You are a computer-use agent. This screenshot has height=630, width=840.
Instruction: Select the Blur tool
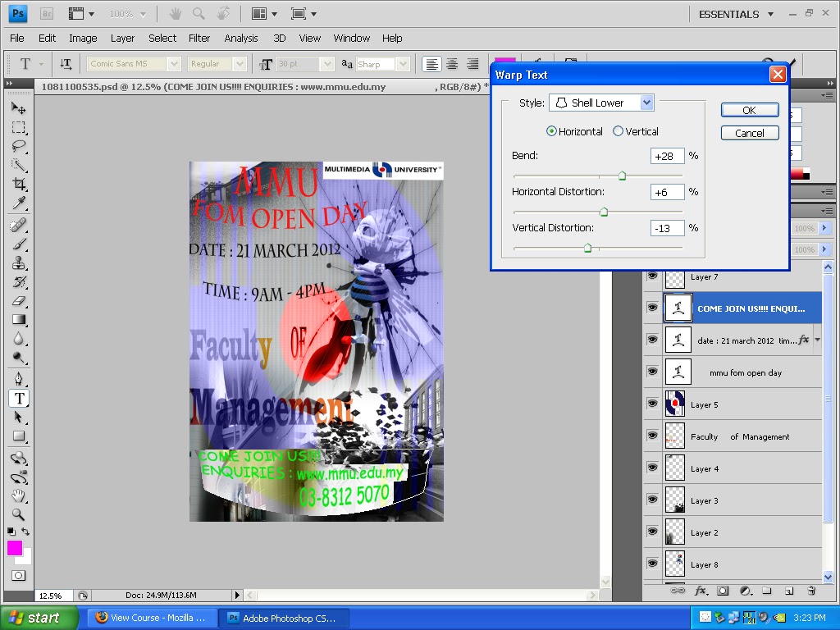tap(19, 339)
